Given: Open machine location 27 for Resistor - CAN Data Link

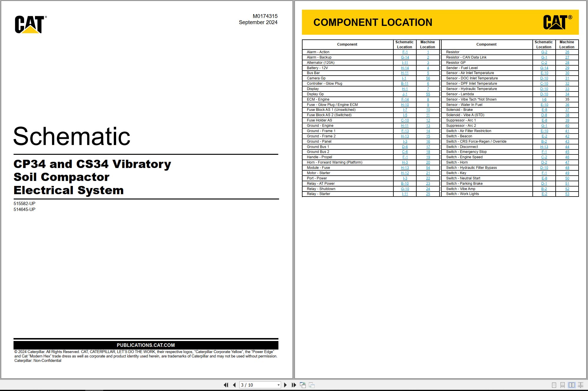Looking at the screenshot, I should tap(567, 57).
